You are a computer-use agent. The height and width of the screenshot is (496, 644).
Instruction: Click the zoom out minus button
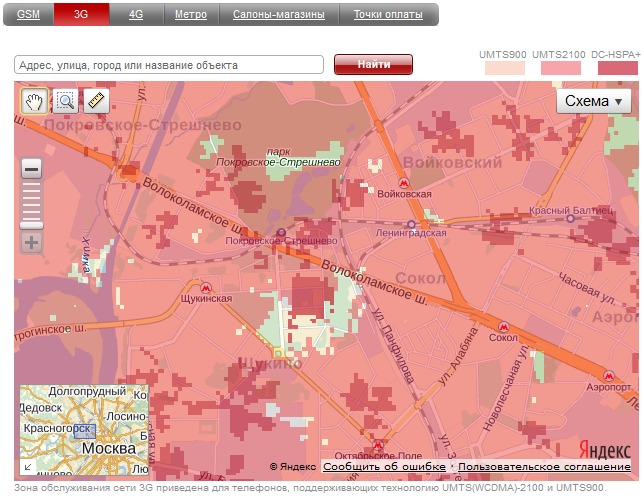tap(32, 169)
